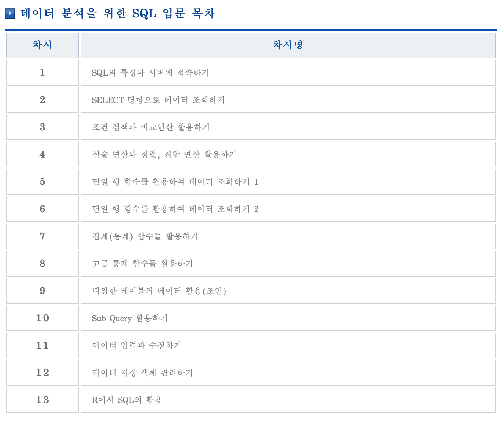Click '조건 검색과 비교연산 활용하기' row

tap(151, 127)
